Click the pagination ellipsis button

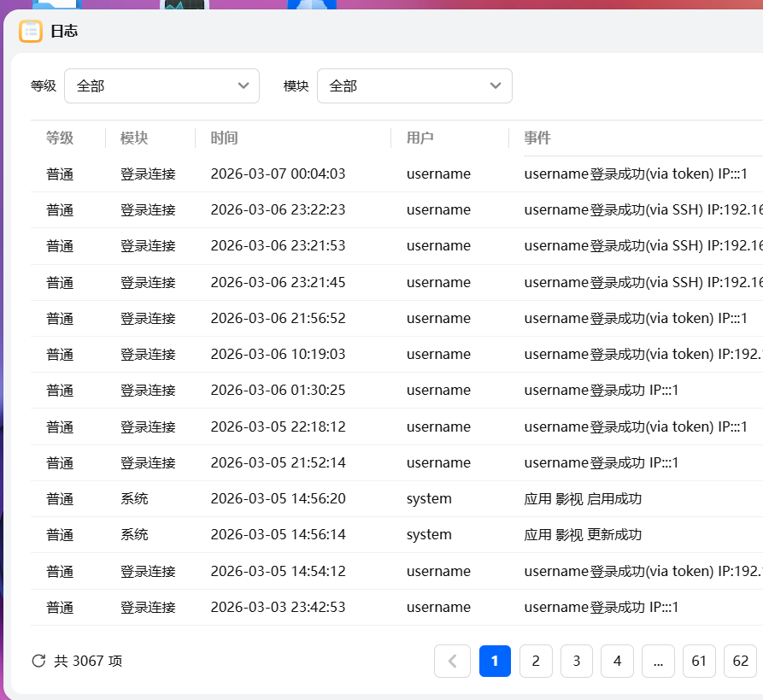(658, 661)
